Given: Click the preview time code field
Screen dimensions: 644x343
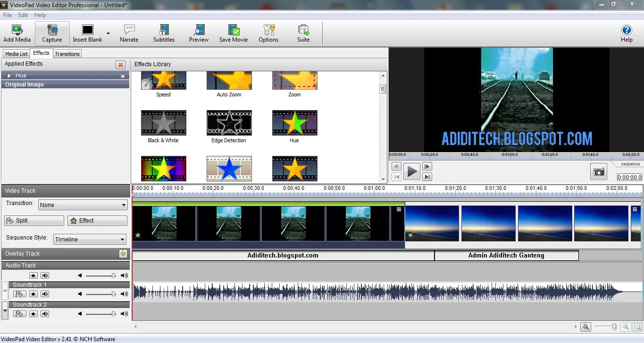Looking at the screenshot, I should (x=629, y=177).
